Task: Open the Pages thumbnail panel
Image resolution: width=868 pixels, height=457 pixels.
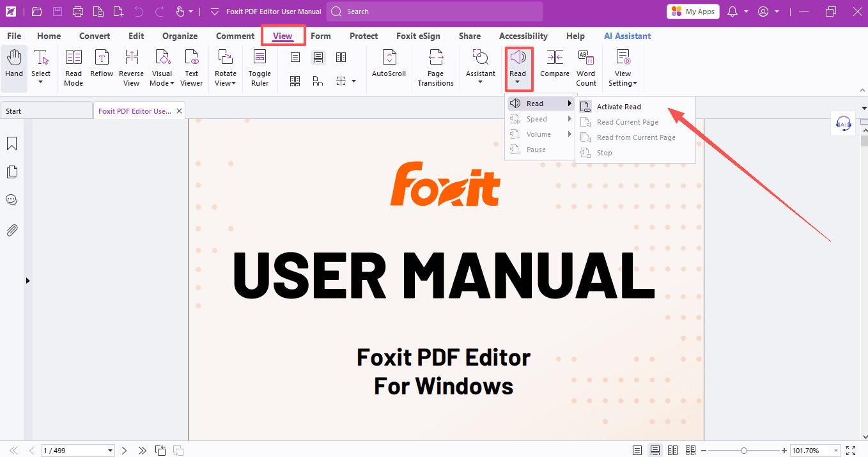Action: pyautogui.click(x=12, y=172)
